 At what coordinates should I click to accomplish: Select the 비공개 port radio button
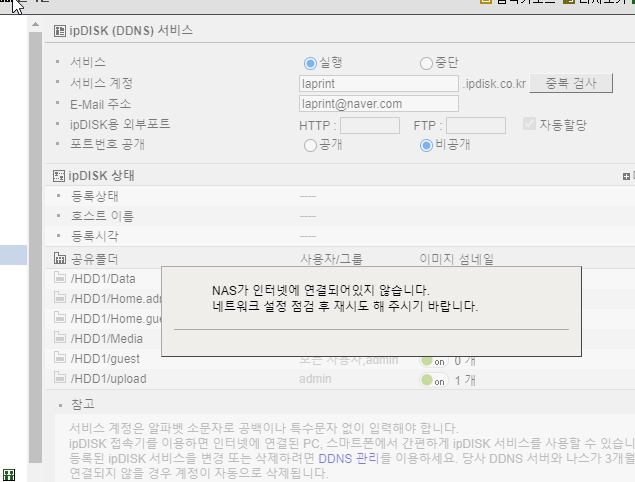426,145
